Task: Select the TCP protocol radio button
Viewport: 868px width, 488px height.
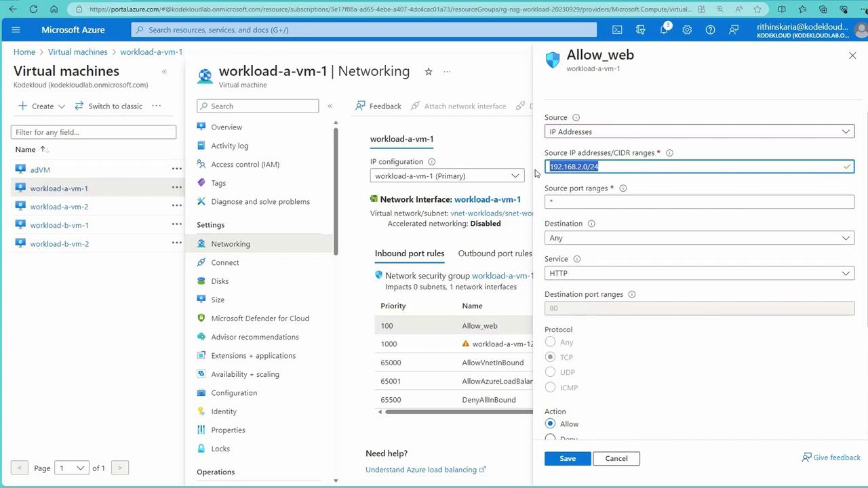Action: (550, 357)
